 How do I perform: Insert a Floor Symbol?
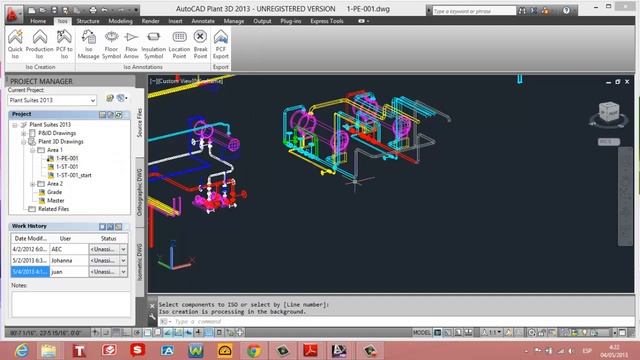[111, 44]
